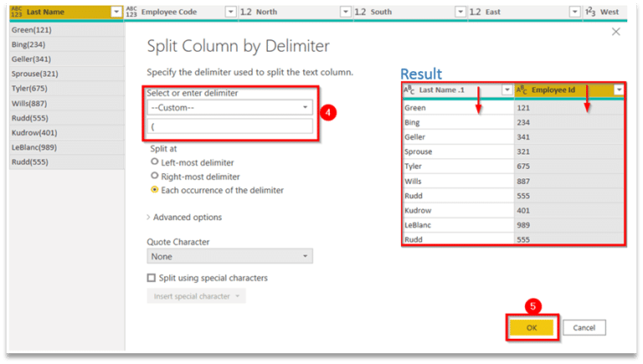Screen dimensions: 643x364
Task: Click the 121 cell in result table
Action: (569, 108)
